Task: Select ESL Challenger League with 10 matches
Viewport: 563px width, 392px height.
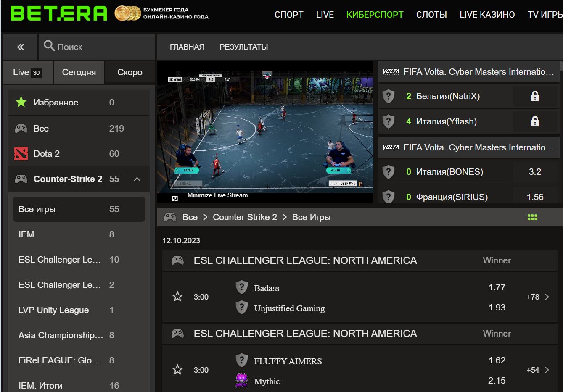Action: tap(79, 260)
